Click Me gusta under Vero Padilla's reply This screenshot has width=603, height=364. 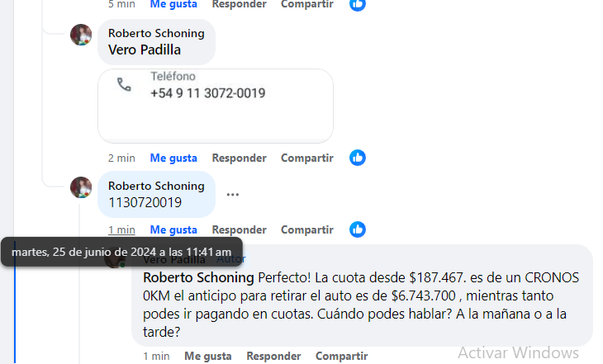(207, 356)
